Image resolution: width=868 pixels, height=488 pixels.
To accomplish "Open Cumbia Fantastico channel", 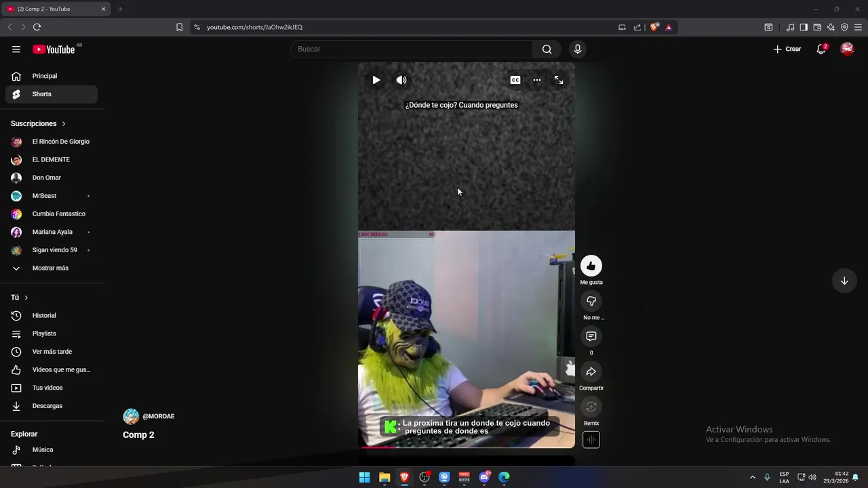I will pos(52,214).
